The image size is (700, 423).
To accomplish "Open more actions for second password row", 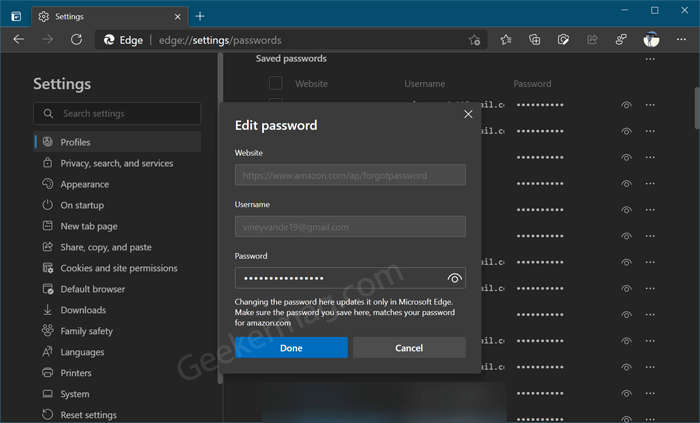I will pyautogui.click(x=650, y=131).
